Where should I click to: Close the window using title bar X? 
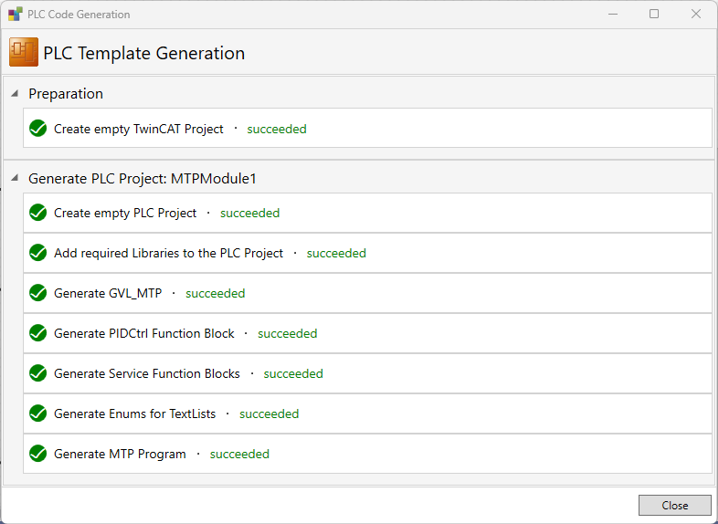696,14
